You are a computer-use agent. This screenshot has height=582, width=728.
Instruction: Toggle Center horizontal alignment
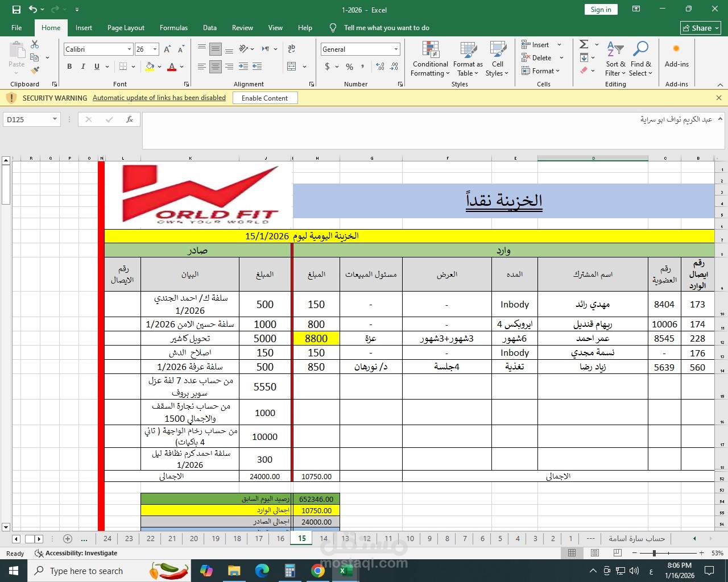(x=216, y=66)
